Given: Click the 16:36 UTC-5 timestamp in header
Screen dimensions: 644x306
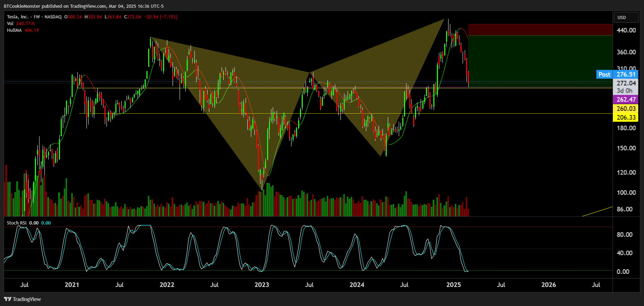Looking at the screenshot, I should click(x=152, y=6).
